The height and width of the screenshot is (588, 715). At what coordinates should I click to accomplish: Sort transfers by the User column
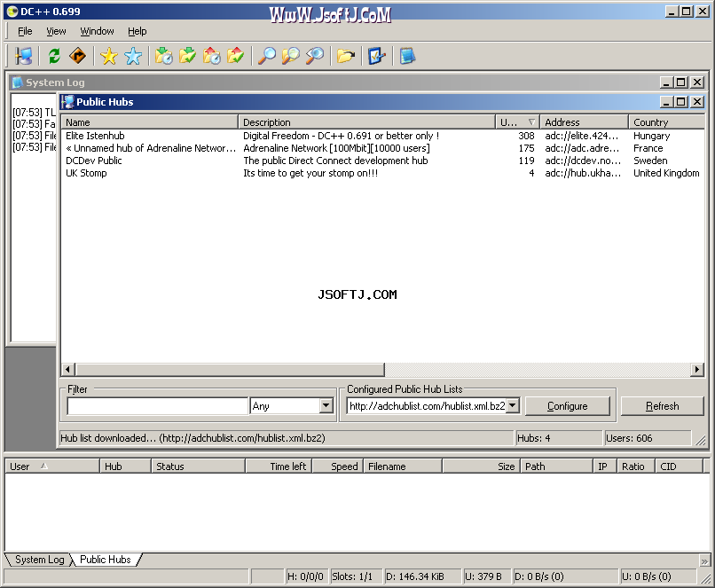tap(52, 466)
